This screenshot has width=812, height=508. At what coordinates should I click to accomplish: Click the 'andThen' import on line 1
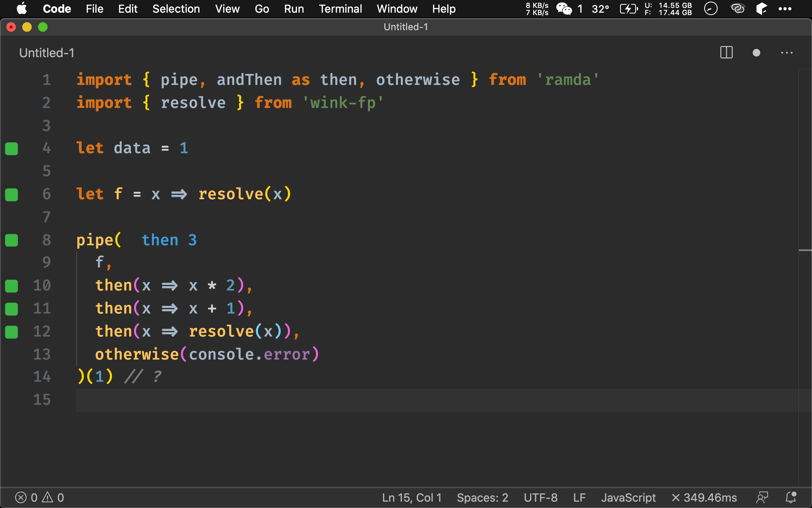click(x=249, y=80)
